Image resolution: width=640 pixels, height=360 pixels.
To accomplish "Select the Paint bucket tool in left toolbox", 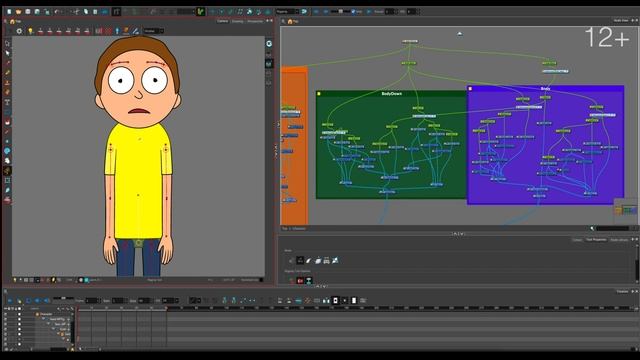I will click(7, 122).
